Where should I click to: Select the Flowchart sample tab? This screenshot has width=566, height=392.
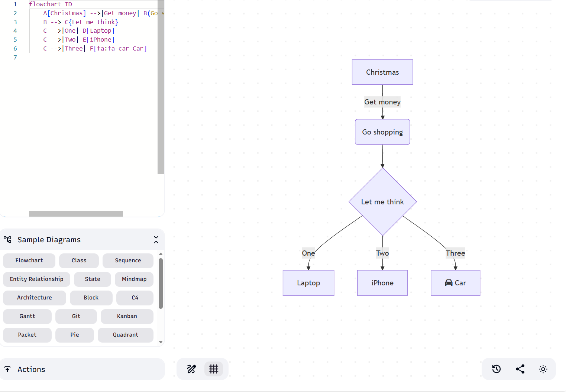(x=29, y=260)
